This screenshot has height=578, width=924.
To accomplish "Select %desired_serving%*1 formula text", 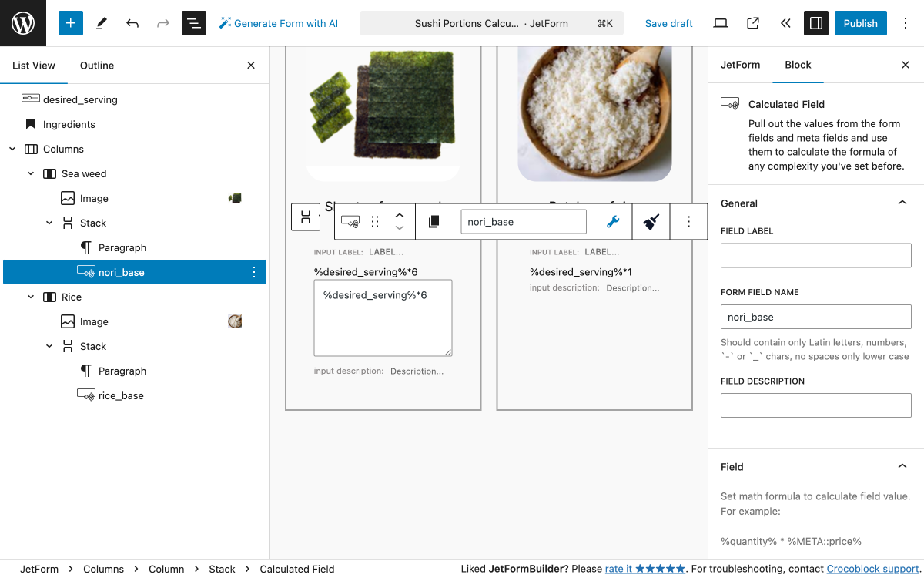I will [x=581, y=272].
